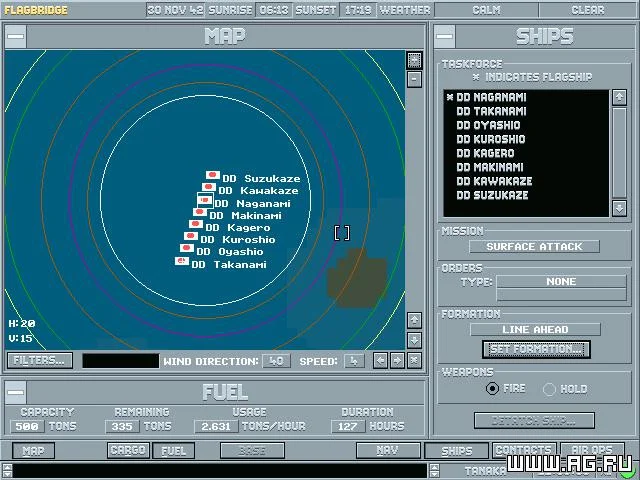640x480 pixels.
Task: Click the map scroll right arrow icon
Action: pyautogui.click(x=397, y=360)
